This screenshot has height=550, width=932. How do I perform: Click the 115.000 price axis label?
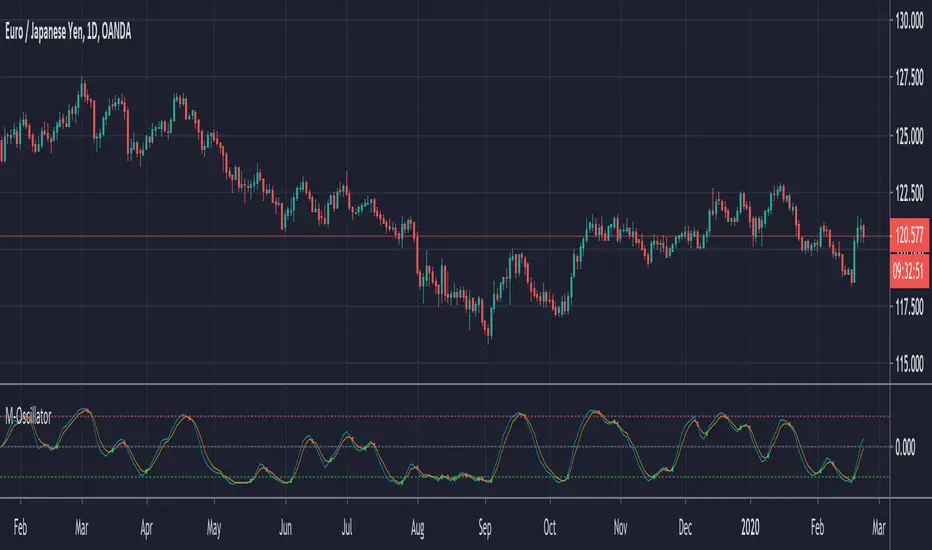(909, 363)
